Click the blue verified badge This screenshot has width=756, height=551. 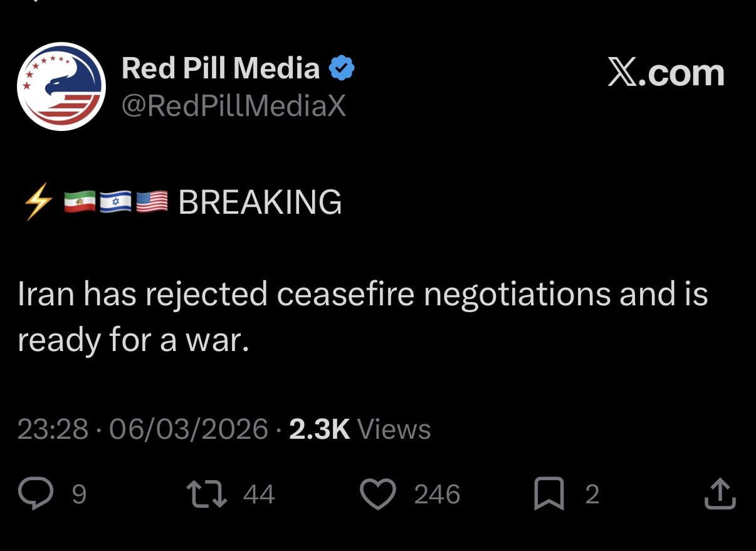pyautogui.click(x=342, y=68)
